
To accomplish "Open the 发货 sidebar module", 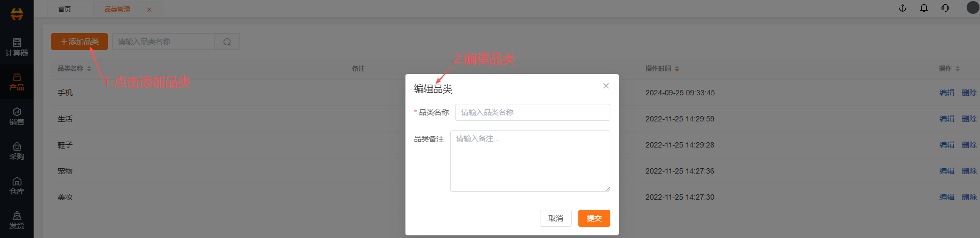I will point(17,220).
